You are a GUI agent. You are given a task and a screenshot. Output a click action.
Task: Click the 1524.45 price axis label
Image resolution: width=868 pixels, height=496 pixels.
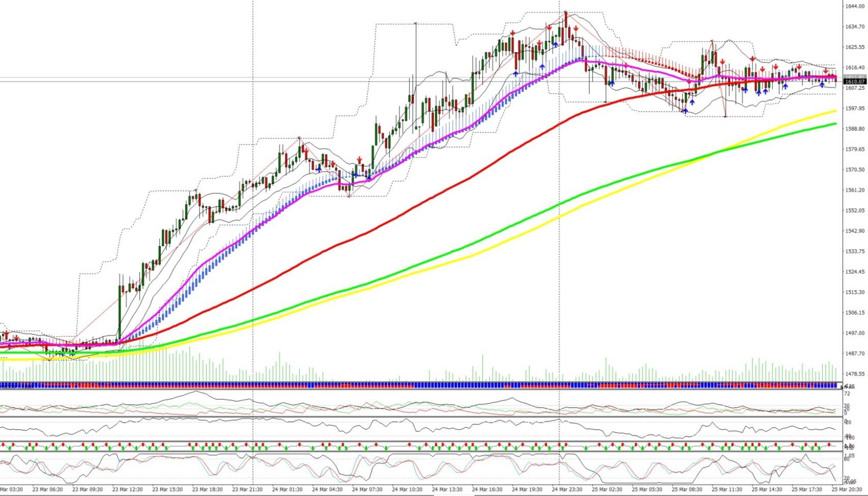click(x=855, y=271)
